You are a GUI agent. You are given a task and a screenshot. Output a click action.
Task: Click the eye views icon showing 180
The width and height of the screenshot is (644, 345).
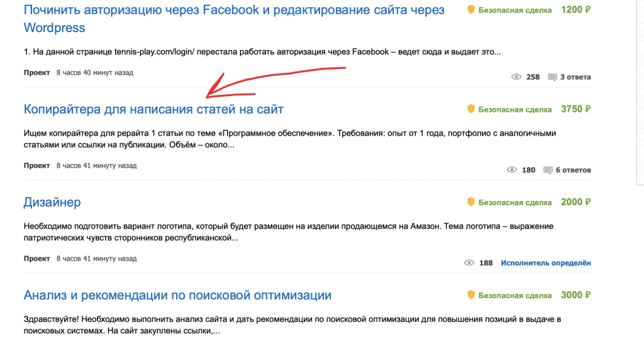(x=511, y=170)
